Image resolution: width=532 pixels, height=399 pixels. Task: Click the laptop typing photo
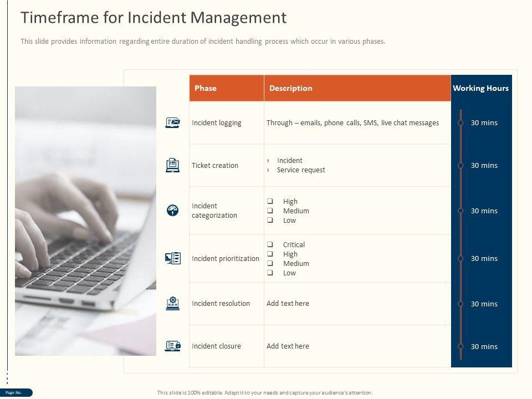coord(85,221)
